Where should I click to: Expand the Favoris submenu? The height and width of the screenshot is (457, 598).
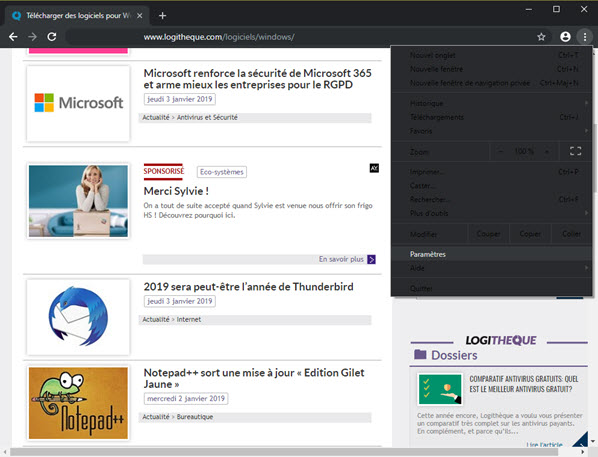tap(492, 131)
